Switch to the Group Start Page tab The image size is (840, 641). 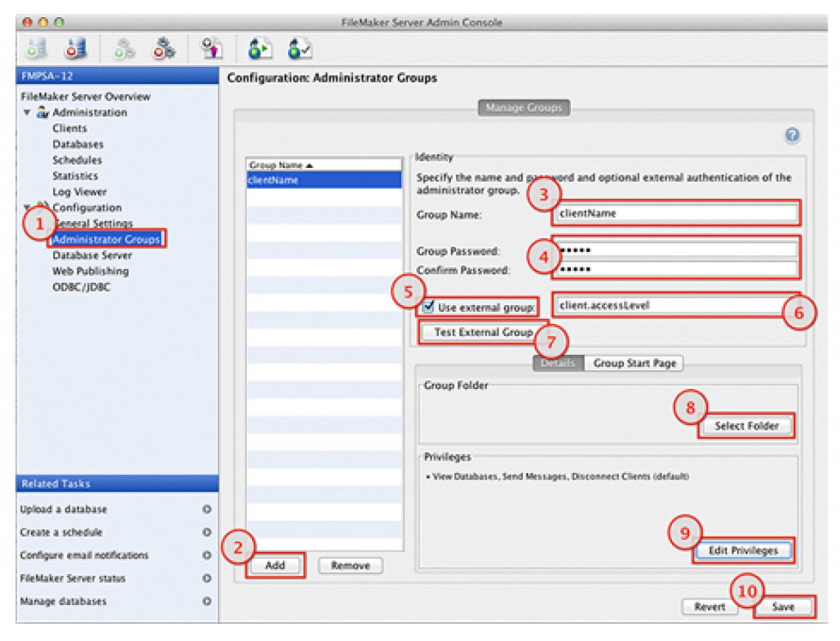tap(635, 363)
